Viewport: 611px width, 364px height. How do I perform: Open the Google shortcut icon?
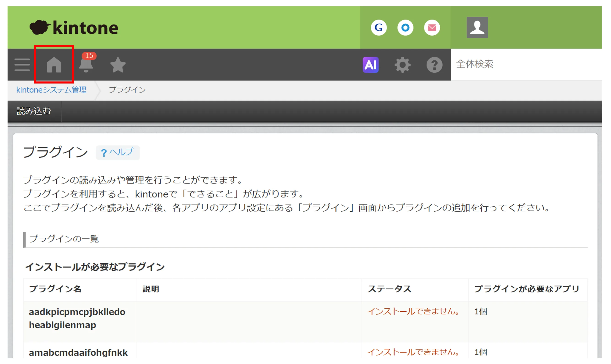point(379,27)
